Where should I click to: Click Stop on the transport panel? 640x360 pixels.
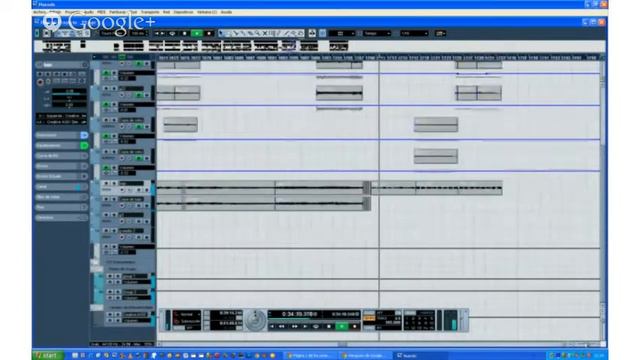click(x=329, y=326)
